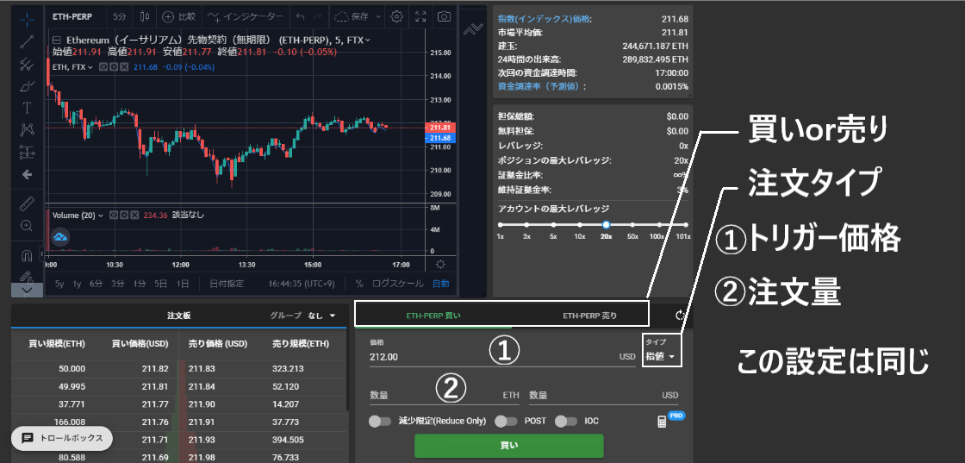965x463 pixels.
Task: Select the trend line drawing tool
Action: click(27, 41)
